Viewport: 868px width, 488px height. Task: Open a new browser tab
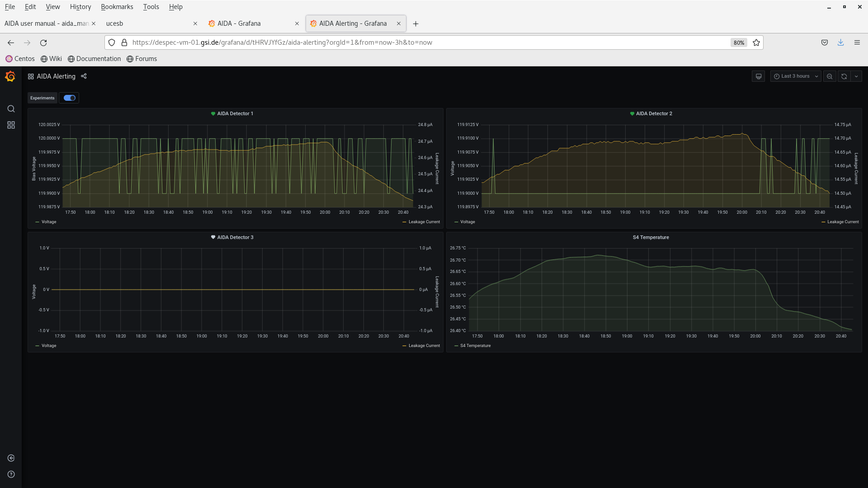point(416,23)
